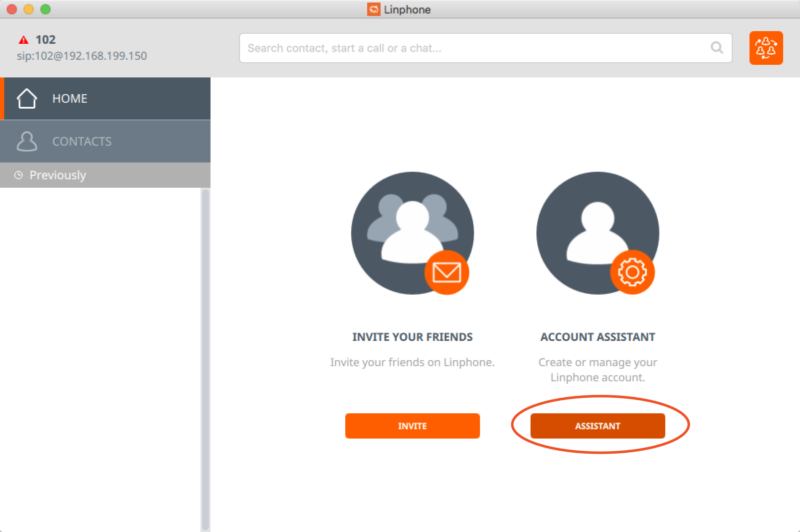Screen dimensions: 800x532
Task: Open the conference manager orange icon
Action: coord(766,48)
